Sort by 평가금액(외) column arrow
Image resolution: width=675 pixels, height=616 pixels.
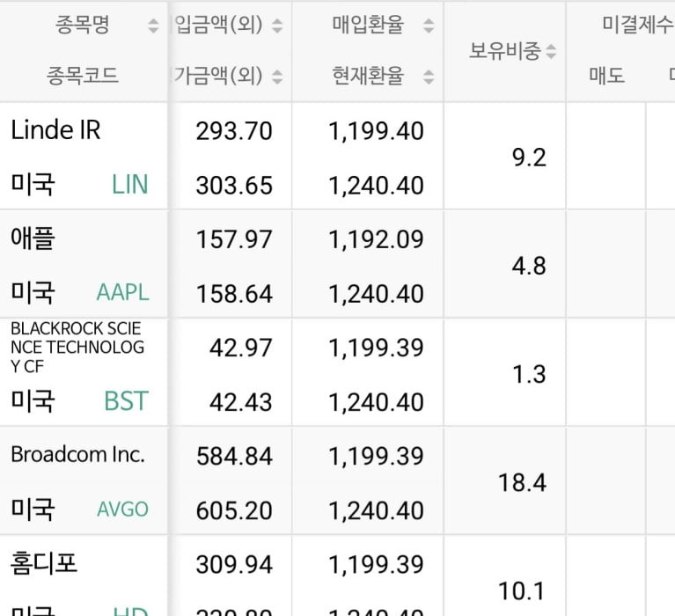pyautogui.click(x=277, y=77)
